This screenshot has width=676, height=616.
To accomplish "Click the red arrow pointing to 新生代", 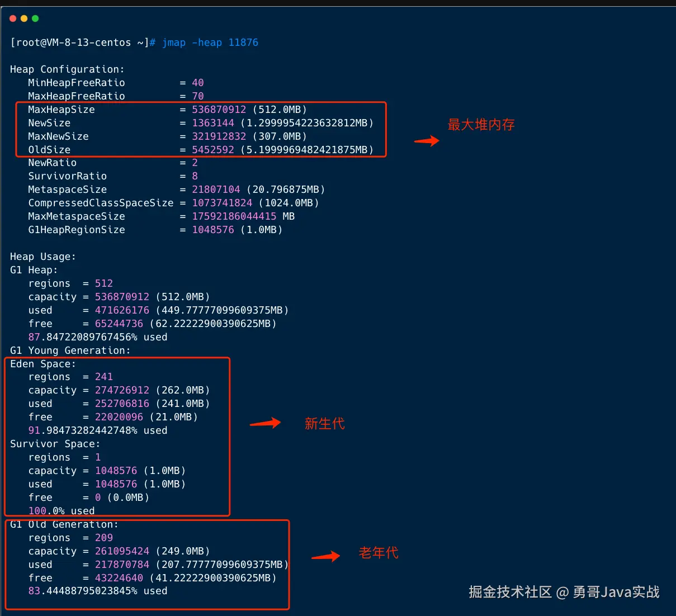I will (265, 423).
